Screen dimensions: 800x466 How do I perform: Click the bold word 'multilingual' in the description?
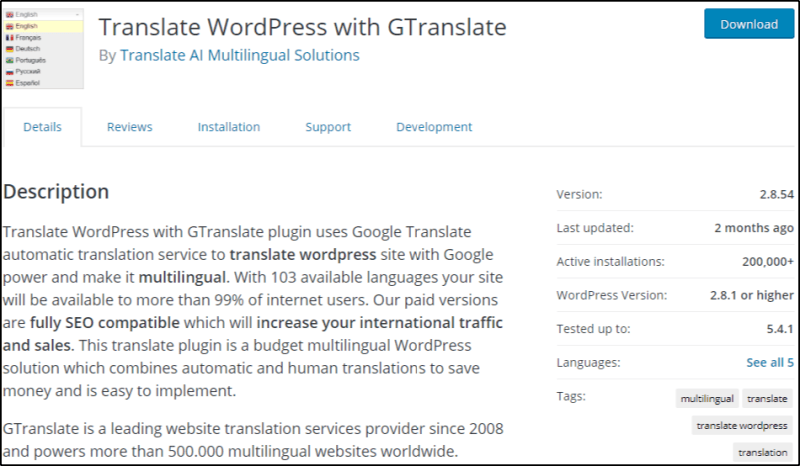[x=182, y=277]
